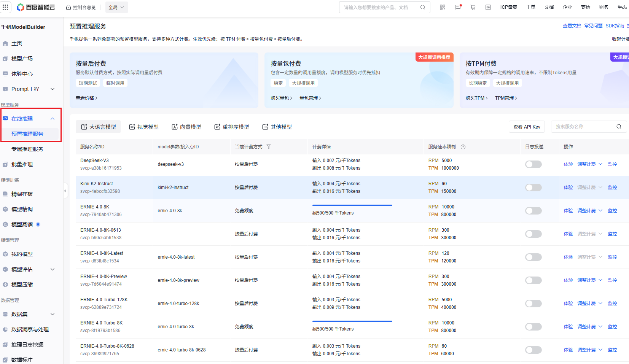
Task: Click the 数据洞察与处理 sidebar icon
Action: [x=5, y=329]
